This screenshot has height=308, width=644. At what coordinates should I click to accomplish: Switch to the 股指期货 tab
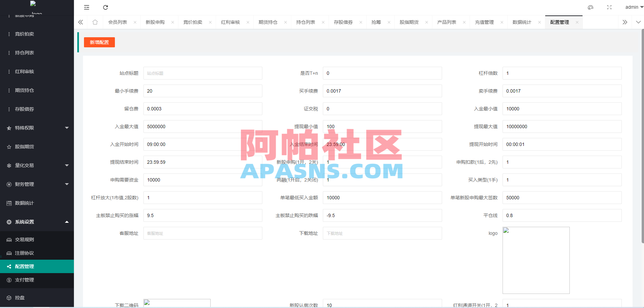(x=409, y=22)
